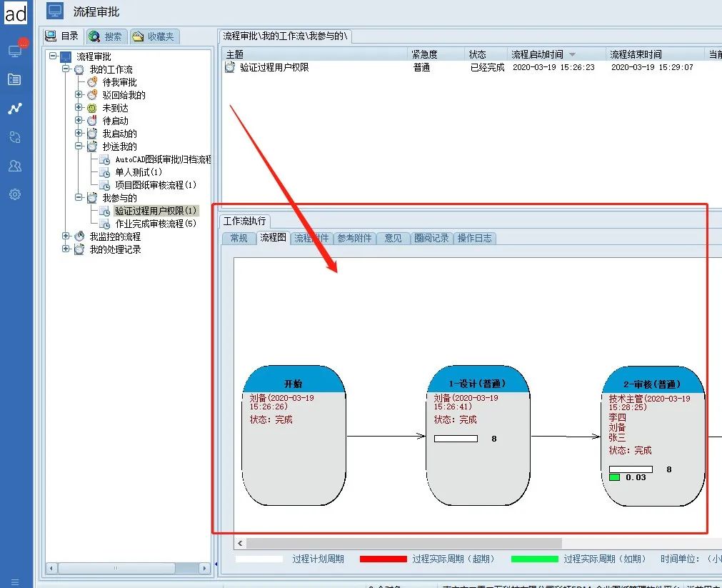Collapse the 抄送我的 tree node
The height and width of the screenshot is (588, 722).
point(79,146)
